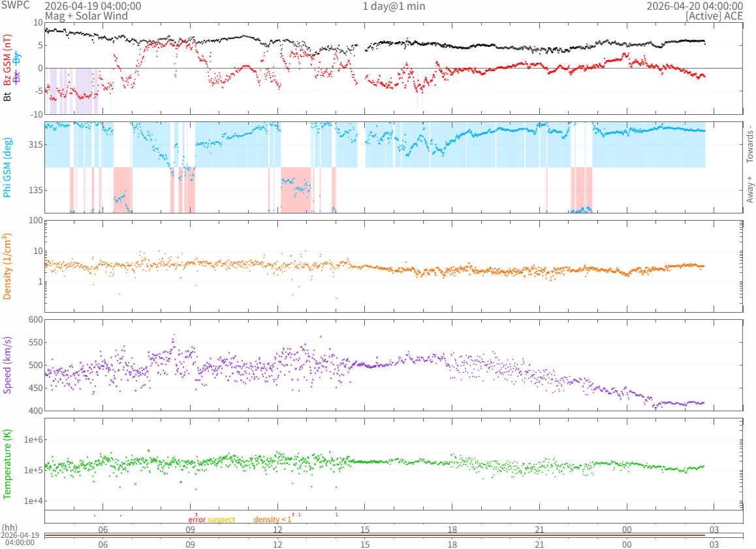This screenshot has width=756, height=549.
Task: Click the 'Towards -' sector label
Action: (x=749, y=144)
